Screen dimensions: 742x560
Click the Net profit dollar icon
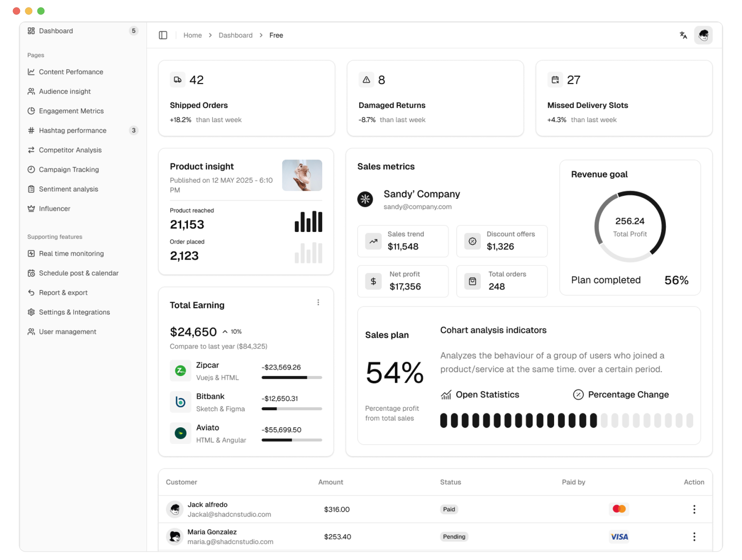tap(373, 281)
